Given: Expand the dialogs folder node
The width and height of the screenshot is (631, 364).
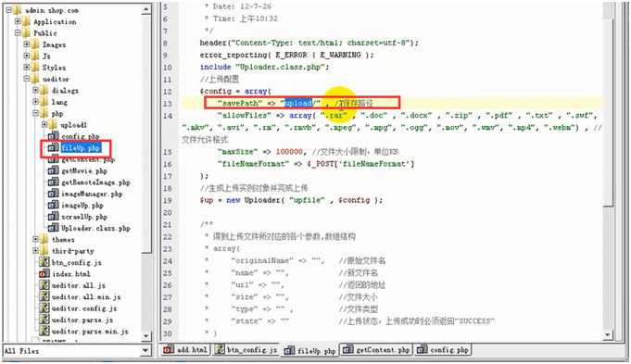Looking at the screenshot, I should (x=35, y=91).
